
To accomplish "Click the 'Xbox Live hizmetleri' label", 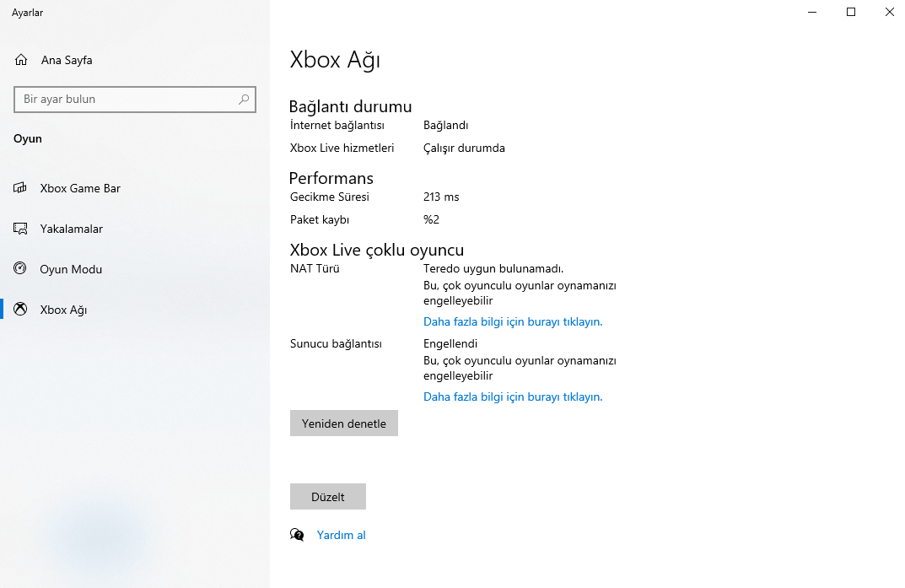I will point(342,148).
